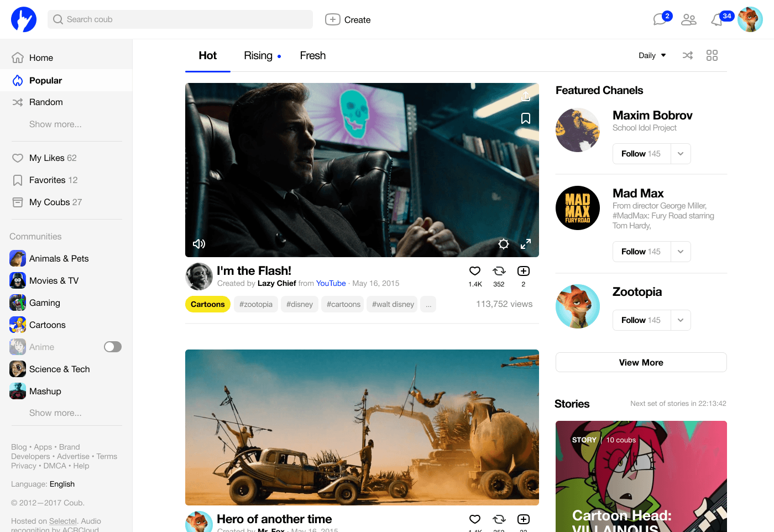Screen dimensions: 774x532
Task: Click plus icon for Hero of another time
Action: coord(524,519)
